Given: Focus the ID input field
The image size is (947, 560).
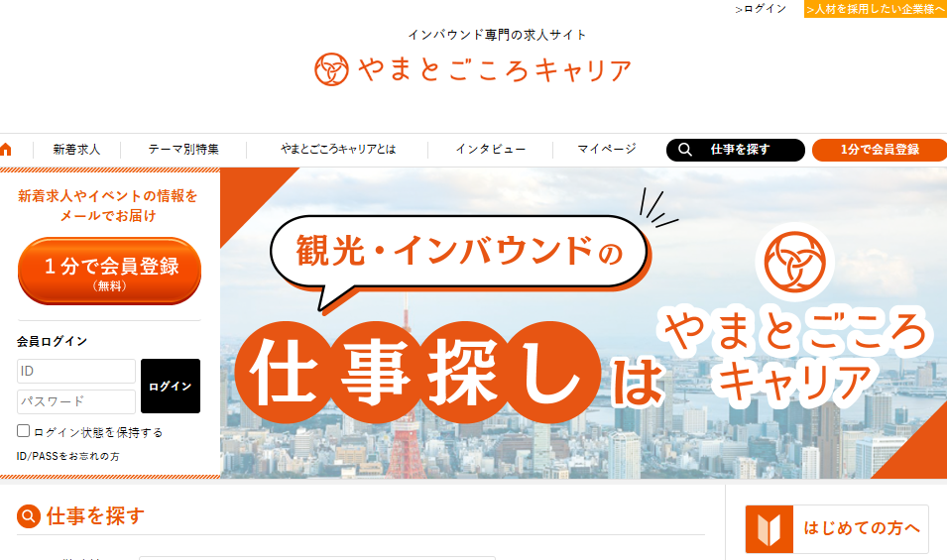Looking at the screenshot, I should point(76,371).
